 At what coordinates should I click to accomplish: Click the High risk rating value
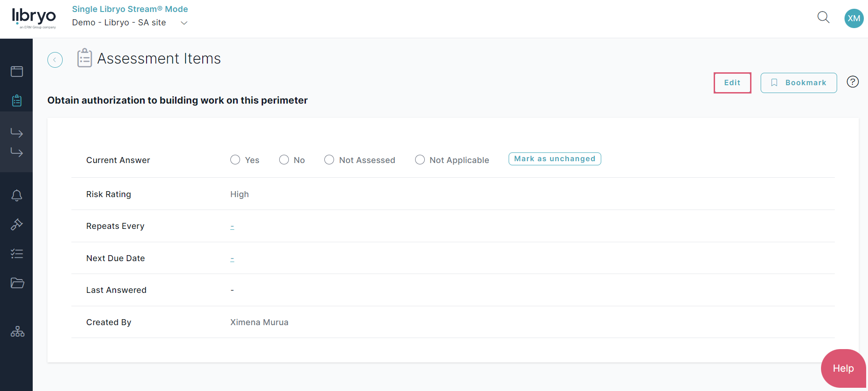[x=240, y=194]
